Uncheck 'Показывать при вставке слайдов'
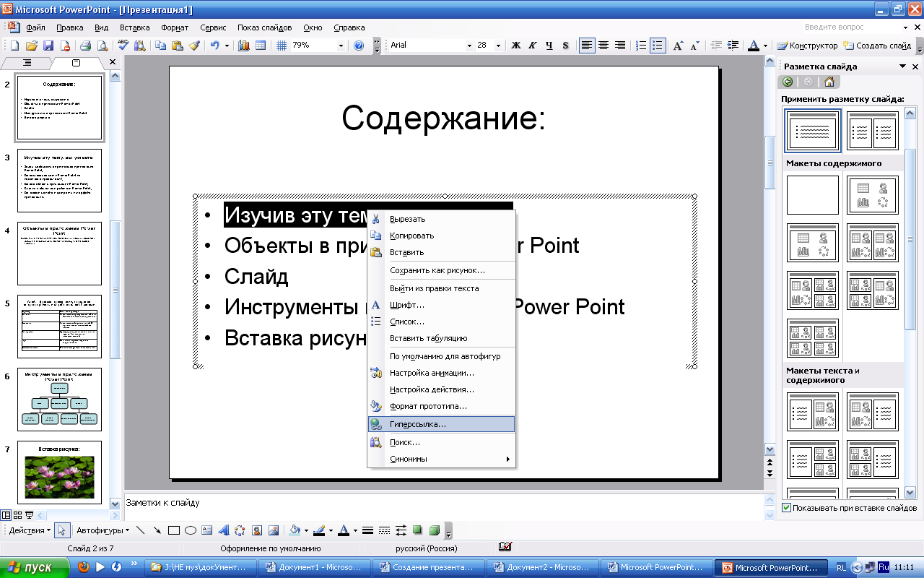 pos(787,508)
